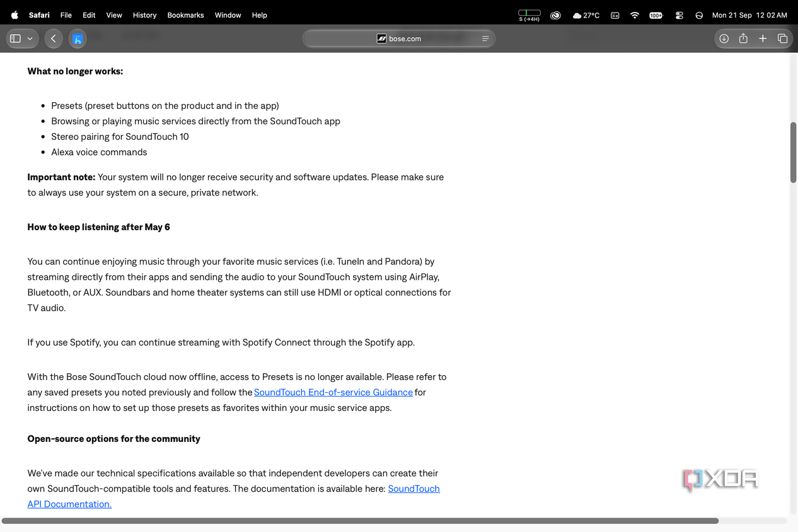Click the 'Open-source options for the community' heading
The width and height of the screenshot is (798, 532).
[x=113, y=439]
